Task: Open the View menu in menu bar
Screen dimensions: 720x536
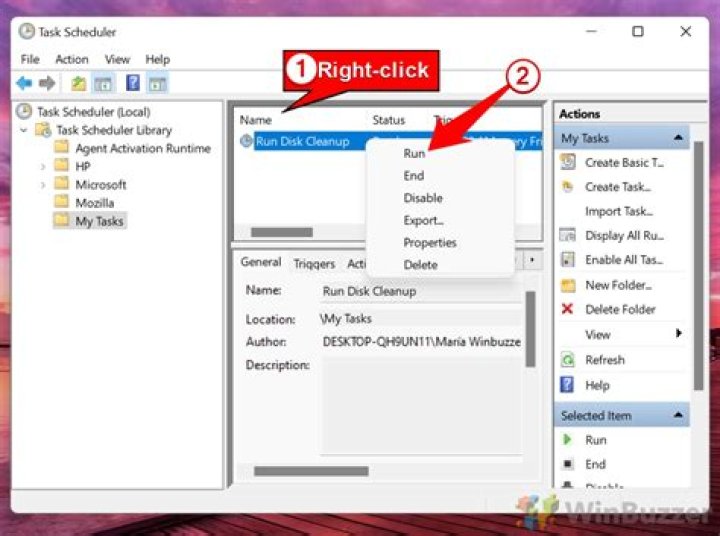Action: (x=117, y=59)
